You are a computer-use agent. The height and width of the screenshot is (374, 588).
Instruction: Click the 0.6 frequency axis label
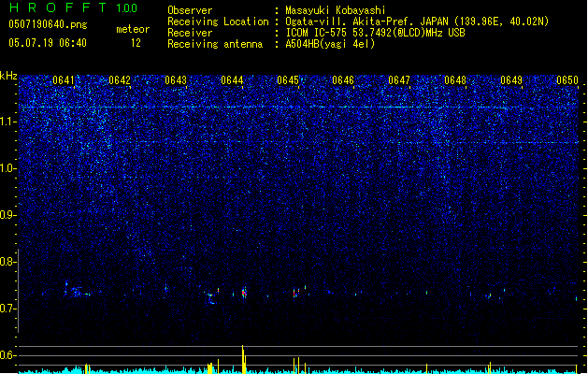pos(7,355)
